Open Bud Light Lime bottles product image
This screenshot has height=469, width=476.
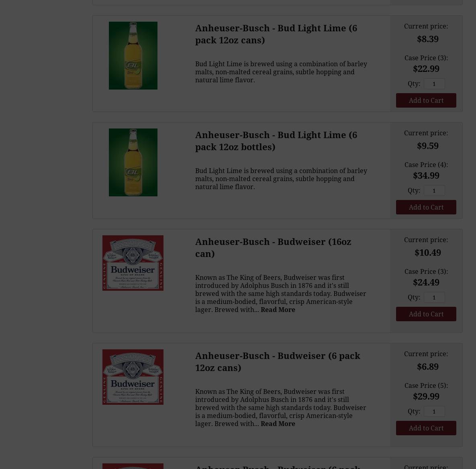point(133,162)
